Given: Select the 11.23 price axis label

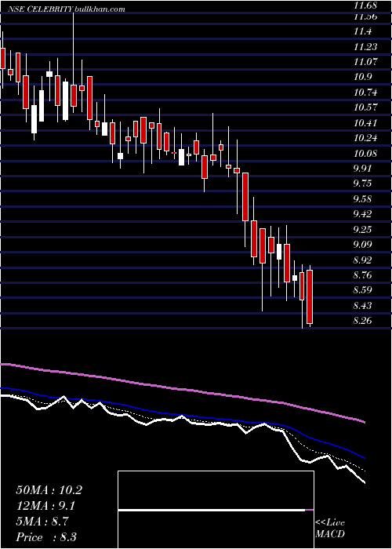Looking at the screenshot, I should 365,47.
